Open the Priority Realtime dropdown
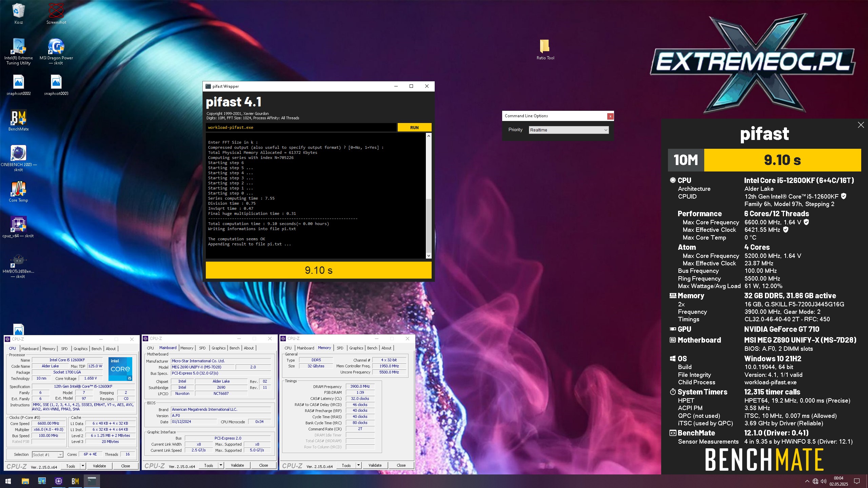868x488 pixels. coord(569,130)
